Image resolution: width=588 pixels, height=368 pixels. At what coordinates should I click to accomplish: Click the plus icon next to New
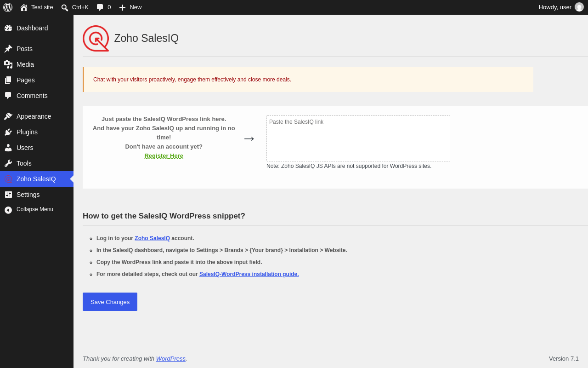122,7
